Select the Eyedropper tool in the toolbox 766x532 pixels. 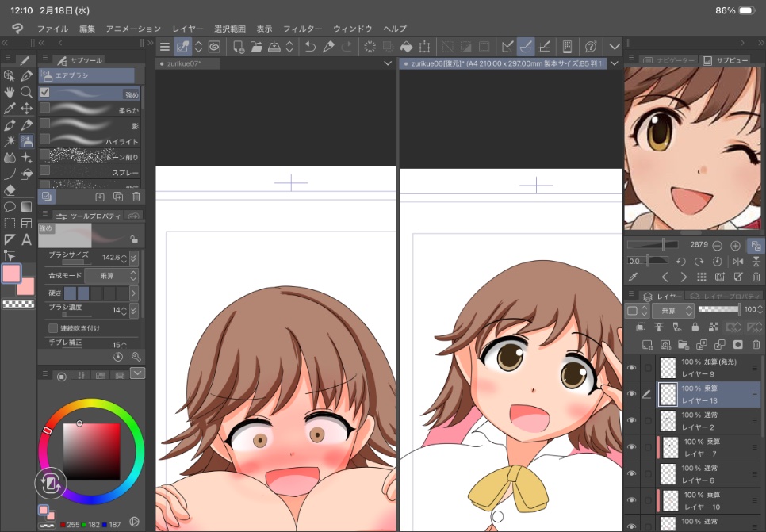(x=10, y=108)
